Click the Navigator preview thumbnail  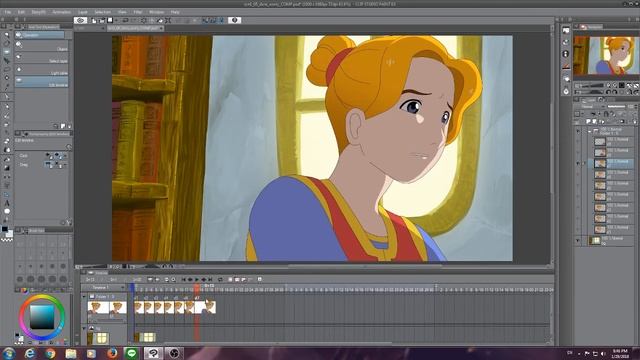(x=606, y=55)
